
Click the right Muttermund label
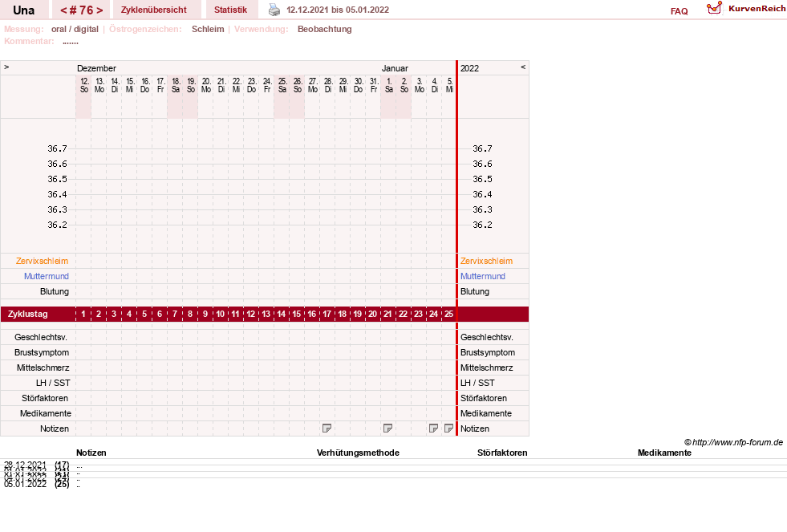click(x=483, y=276)
